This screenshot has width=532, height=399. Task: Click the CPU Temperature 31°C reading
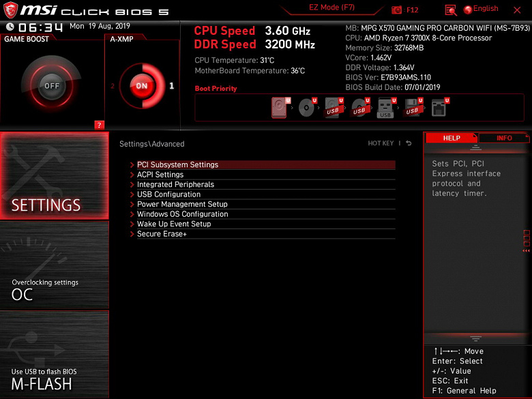[x=234, y=61]
